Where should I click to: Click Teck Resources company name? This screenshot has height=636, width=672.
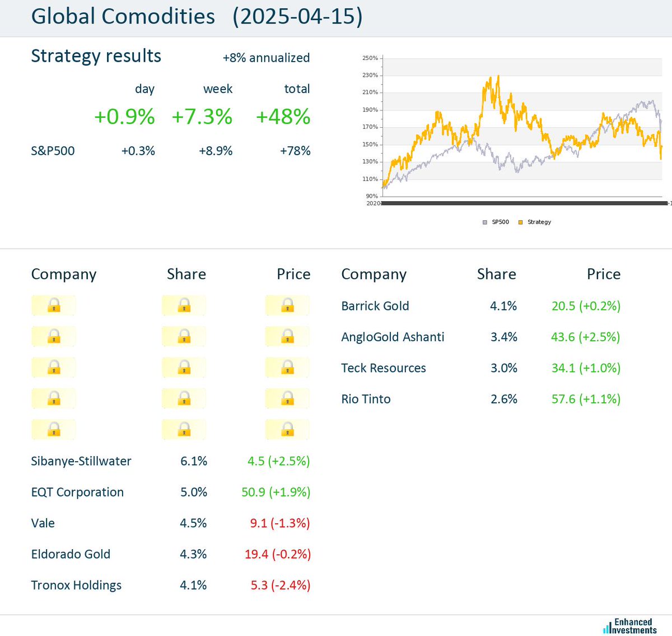(384, 368)
